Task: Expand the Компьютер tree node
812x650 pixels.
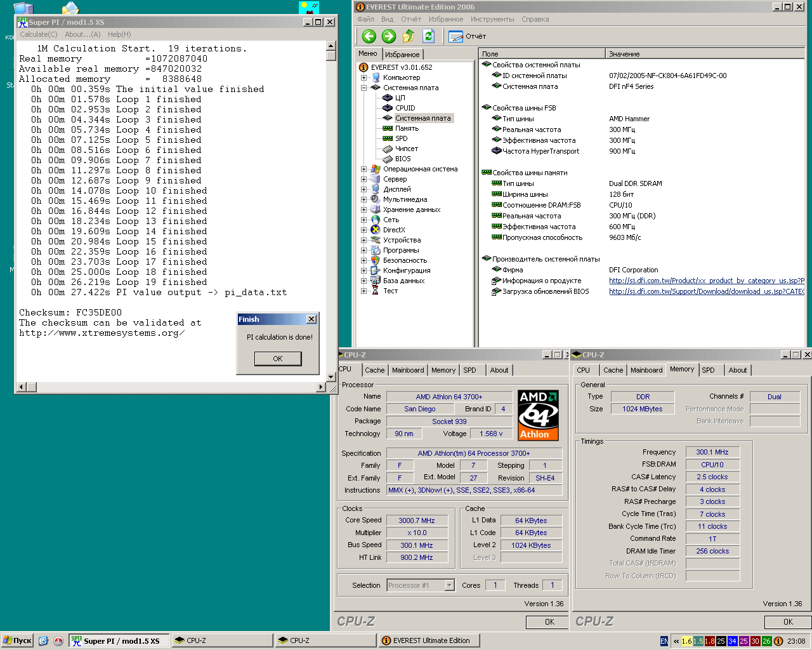Action: tap(364, 77)
